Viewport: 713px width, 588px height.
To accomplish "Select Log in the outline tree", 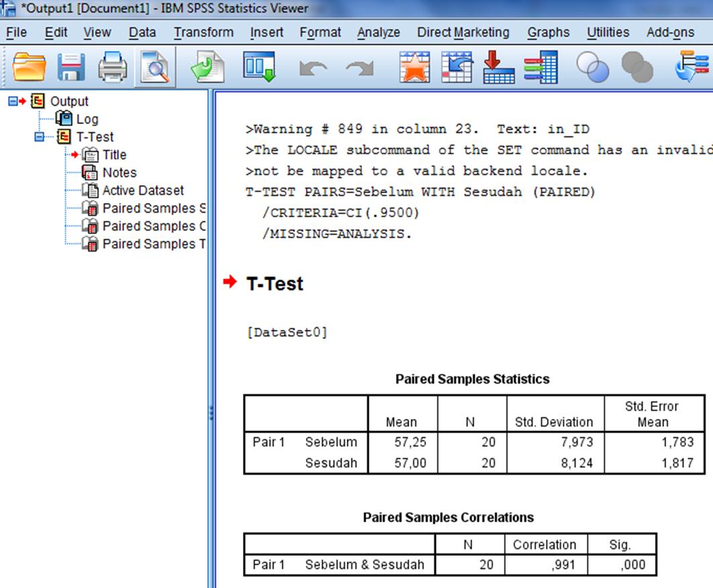I will point(87,119).
